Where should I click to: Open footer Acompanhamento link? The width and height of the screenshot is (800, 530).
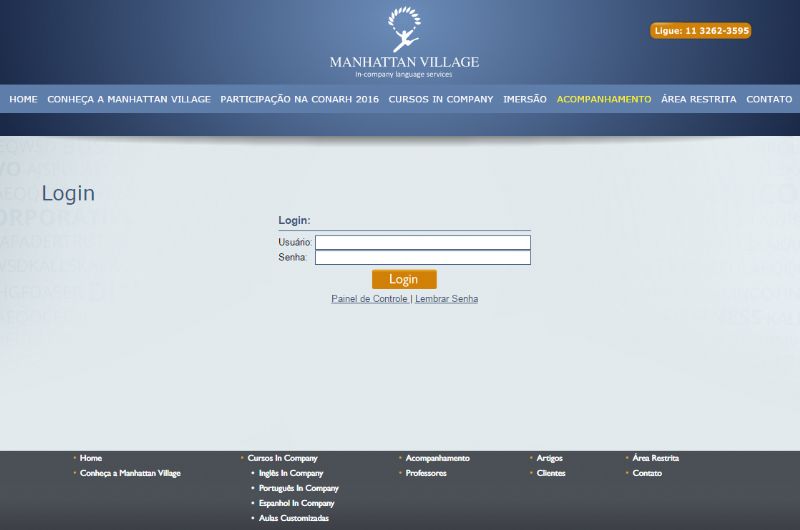click(437, 458)
